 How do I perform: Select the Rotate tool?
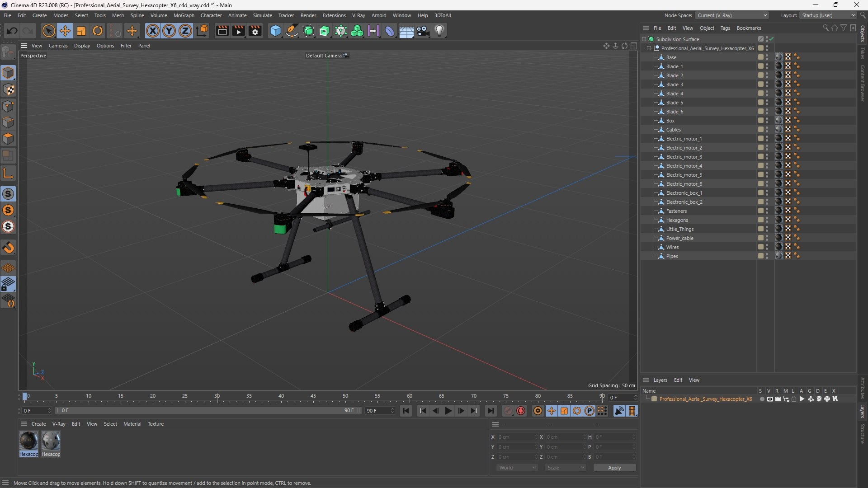tap(98, 31)
